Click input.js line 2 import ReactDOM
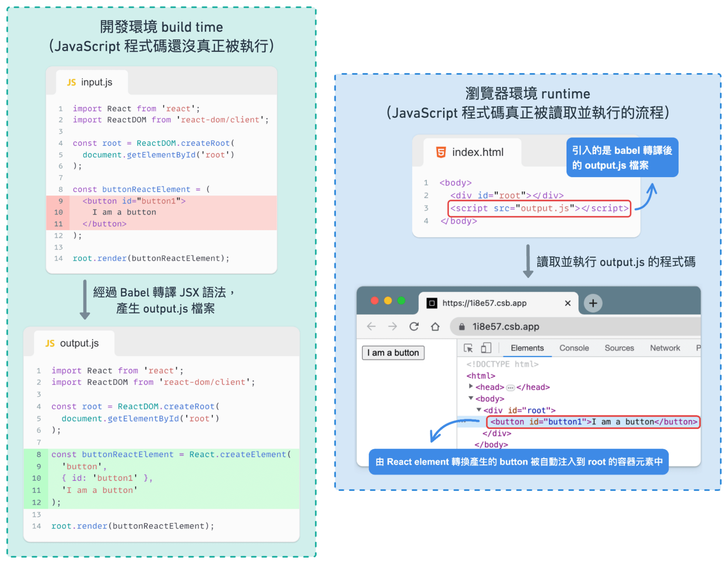The width and height of the screenshot is (728, 564). [171, 120]
